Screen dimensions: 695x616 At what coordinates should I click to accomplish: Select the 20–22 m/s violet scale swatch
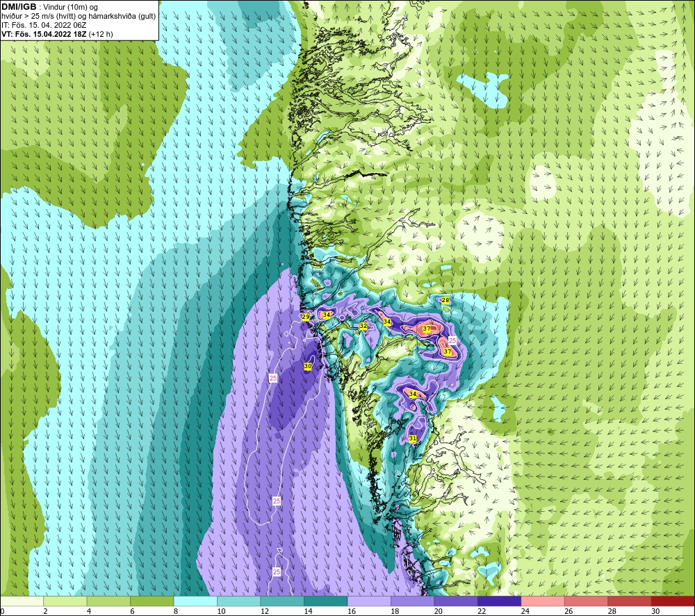[456, 601]
